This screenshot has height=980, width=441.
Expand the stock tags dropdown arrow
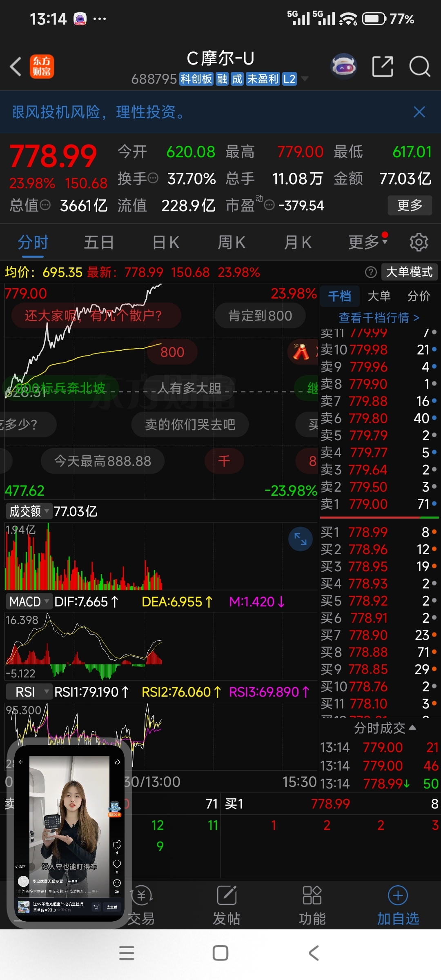305,79
